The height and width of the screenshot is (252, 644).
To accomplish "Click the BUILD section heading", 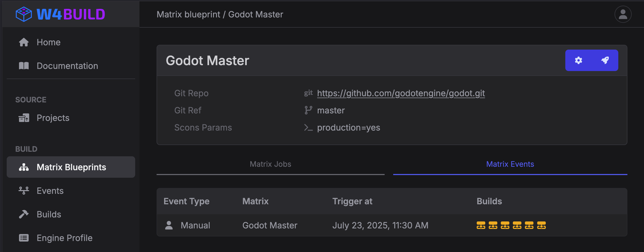I will click(x=26, y=149).
